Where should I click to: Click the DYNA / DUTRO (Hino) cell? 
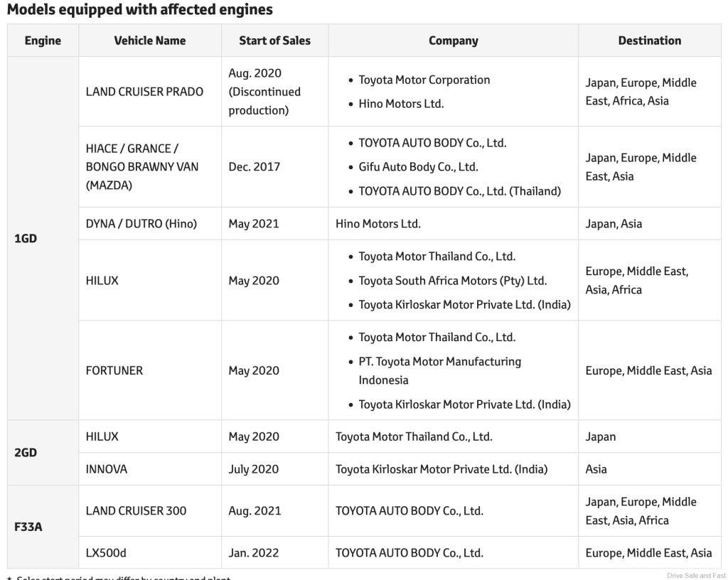(x=141, y=224)
